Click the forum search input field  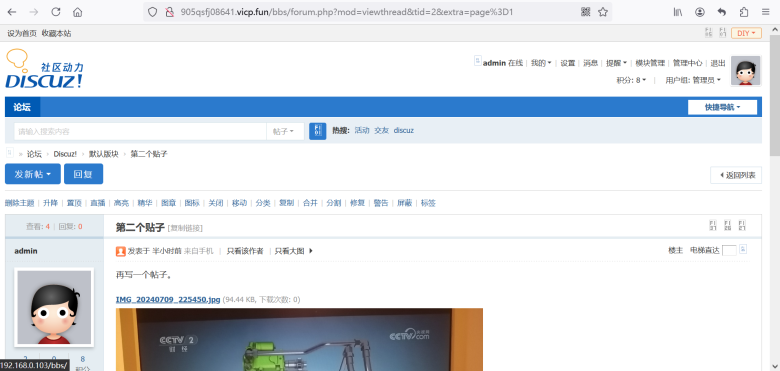140,131
